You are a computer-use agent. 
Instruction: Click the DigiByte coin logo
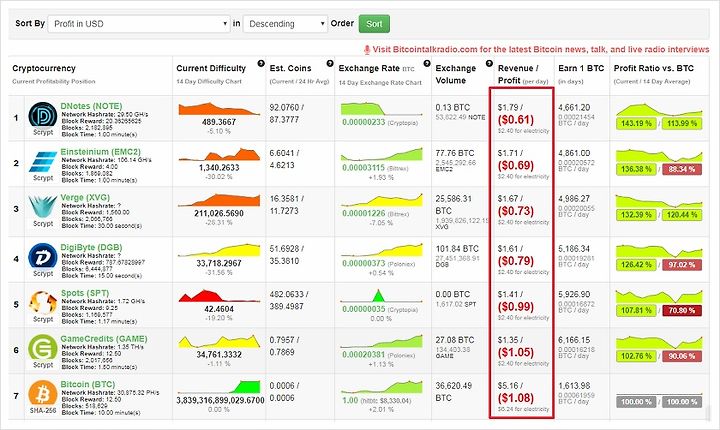click(43, 255)
